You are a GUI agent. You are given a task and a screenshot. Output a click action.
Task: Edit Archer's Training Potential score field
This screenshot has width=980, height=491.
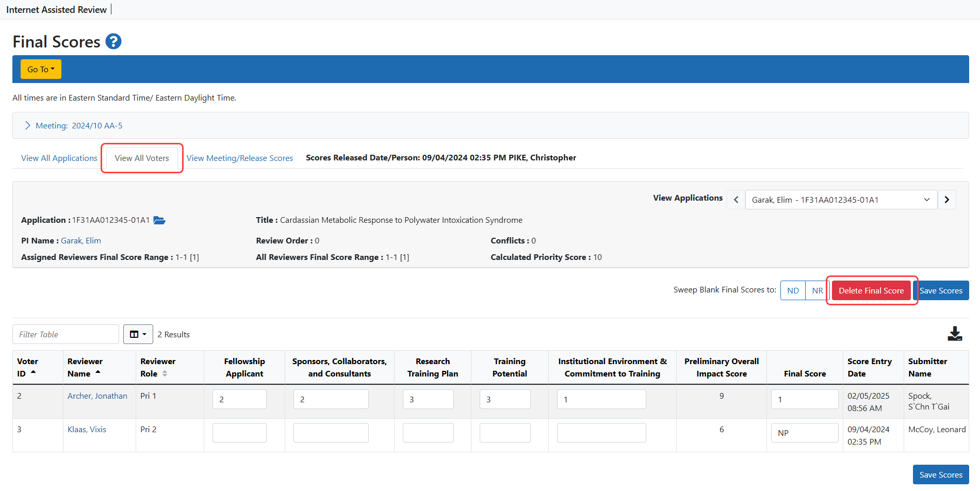505,399
